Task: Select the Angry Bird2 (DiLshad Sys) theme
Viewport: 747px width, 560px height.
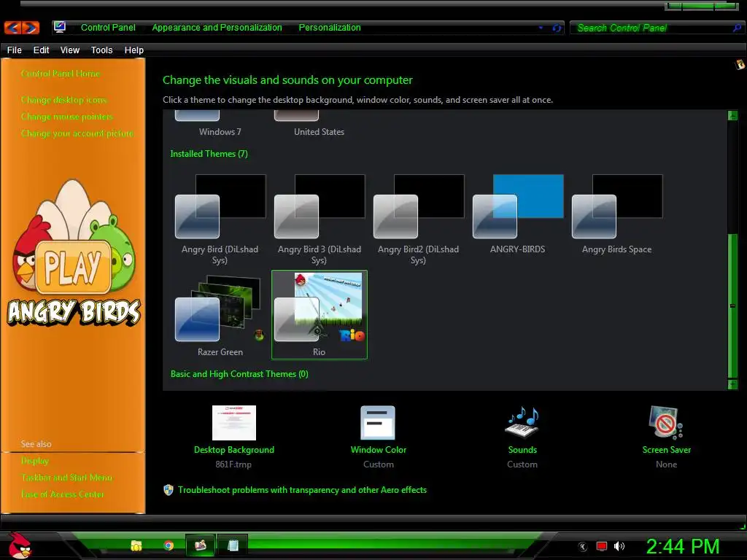Action: tap(418, 219)
